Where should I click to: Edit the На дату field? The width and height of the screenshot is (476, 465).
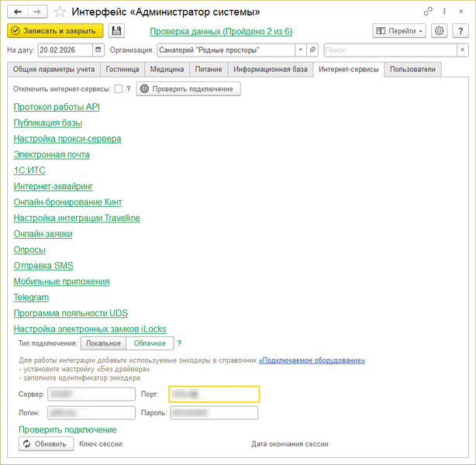pos(65,50)
